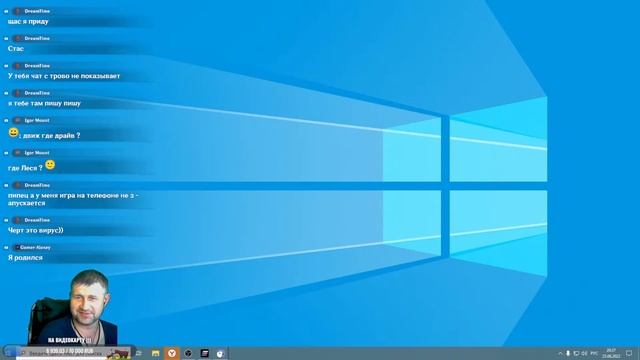Click the microphone tray icon
This screenshot has width=640, height=360.
[568, 353]
